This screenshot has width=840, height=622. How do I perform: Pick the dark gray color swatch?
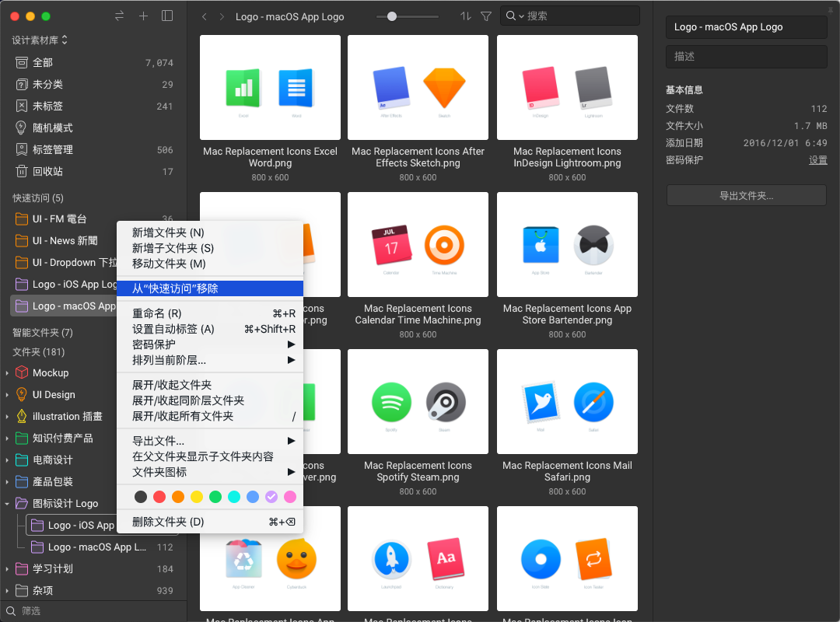(x=140, y=497)
